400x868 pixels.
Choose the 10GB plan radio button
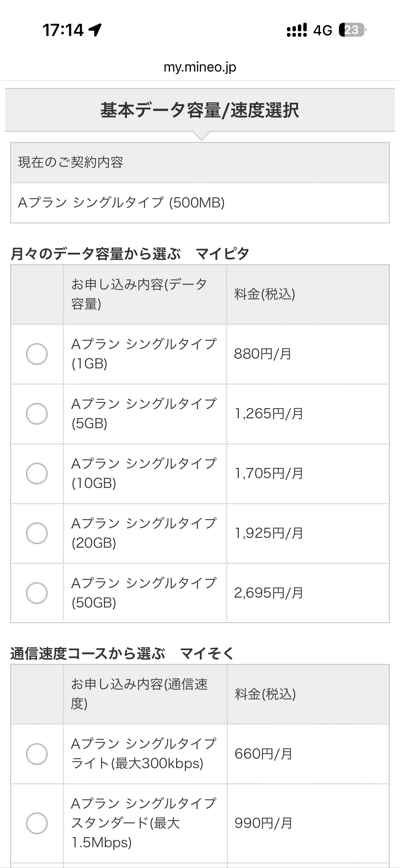tap(37, 473)
